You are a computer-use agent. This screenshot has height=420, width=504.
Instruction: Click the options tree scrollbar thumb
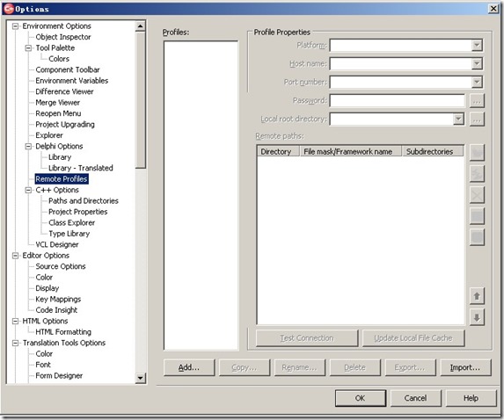[140, 99]
